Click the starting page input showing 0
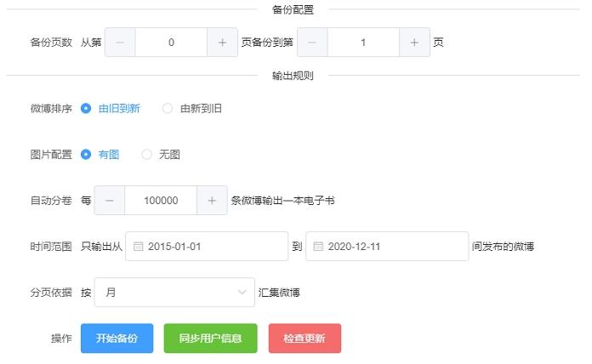This screenshot has width=592, height=364. click(x=172, y=43)
